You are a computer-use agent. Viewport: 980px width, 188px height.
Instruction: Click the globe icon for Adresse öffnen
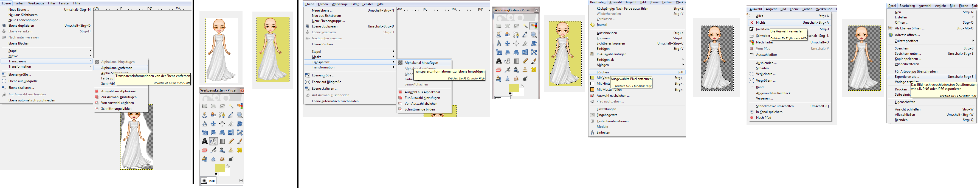point(891,35)
